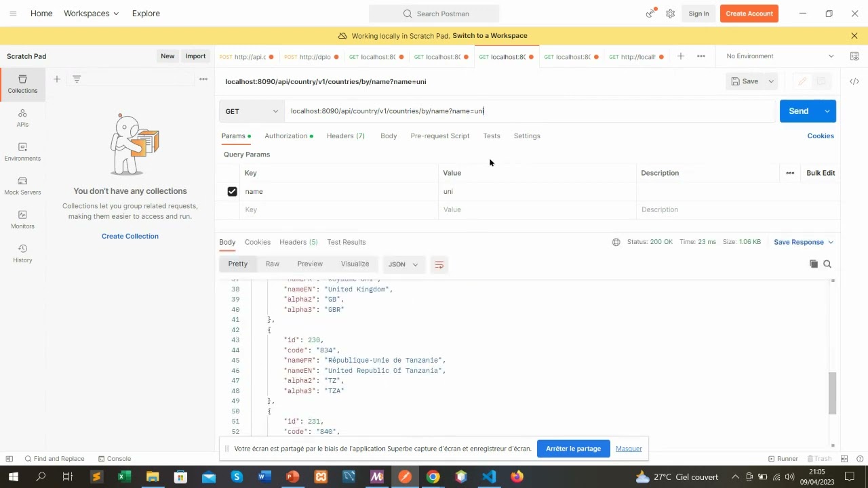This screenshot has height=488, width=868.
Task: Switch response view to Visualize
Action: pyautogui.click(x=355, y=264)
